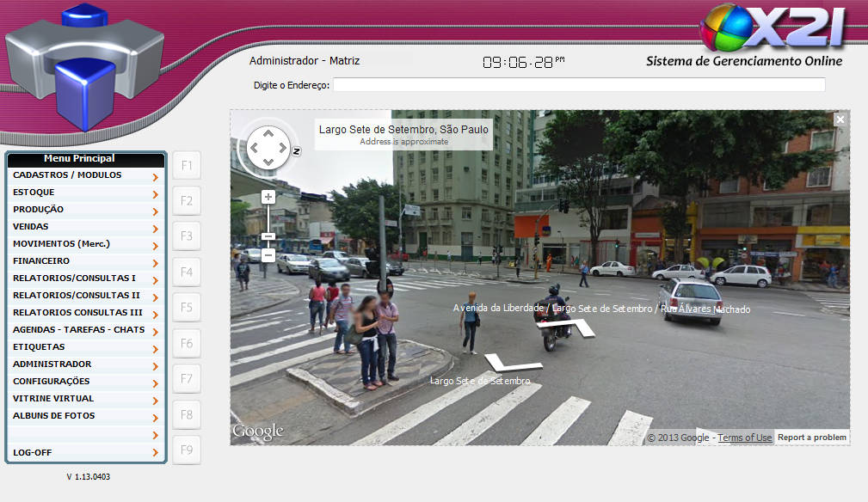Click the zoom slider handle
Screen dimensions: 868x502
point(268,236)
